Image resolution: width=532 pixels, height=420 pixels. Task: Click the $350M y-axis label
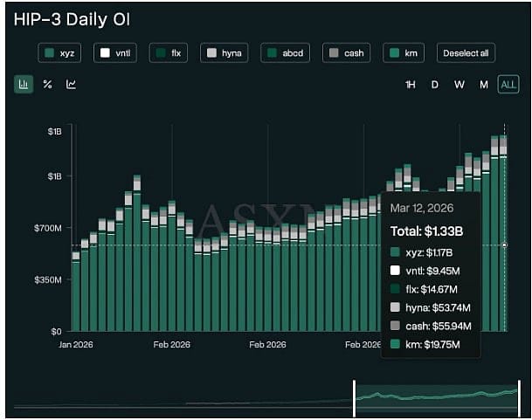pos(48,280)
